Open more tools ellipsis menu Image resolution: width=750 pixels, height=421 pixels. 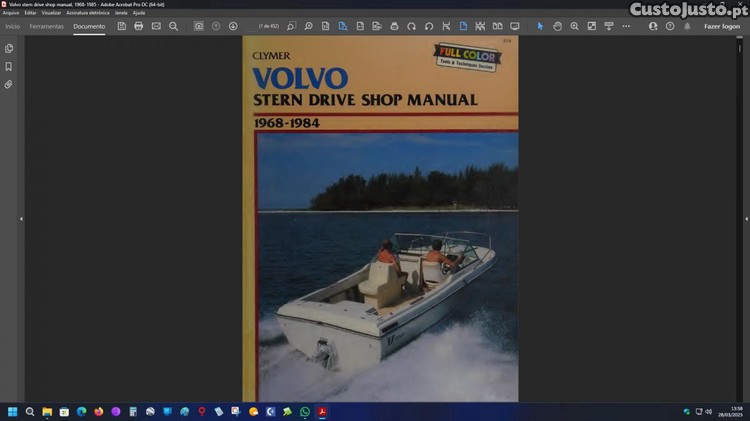(x=626, y=26)
